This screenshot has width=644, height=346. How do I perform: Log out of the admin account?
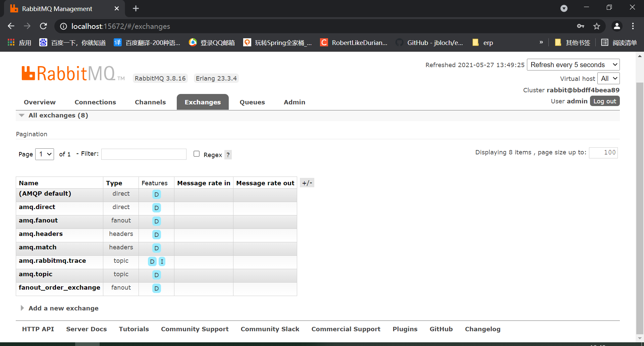click(x=605, y=101)
